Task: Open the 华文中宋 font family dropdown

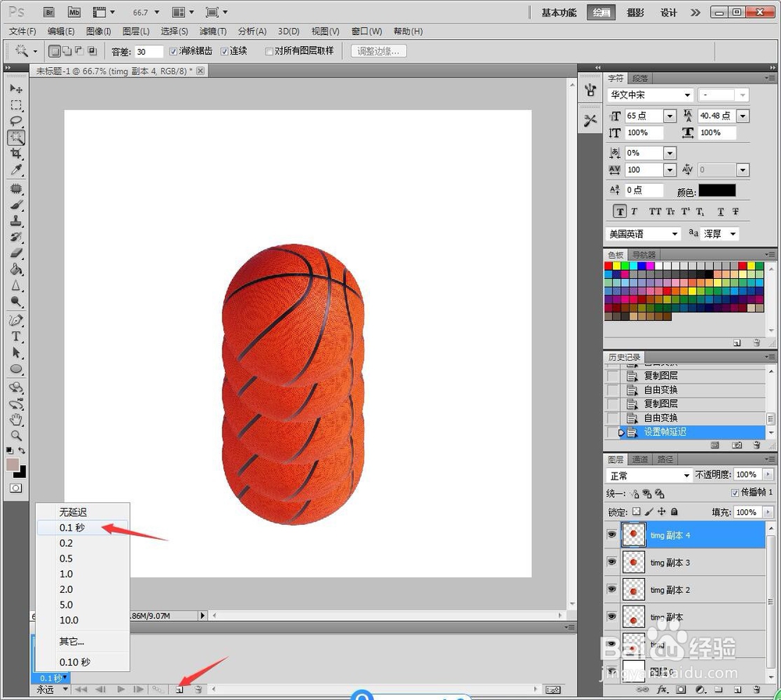Action: [687, 95]
